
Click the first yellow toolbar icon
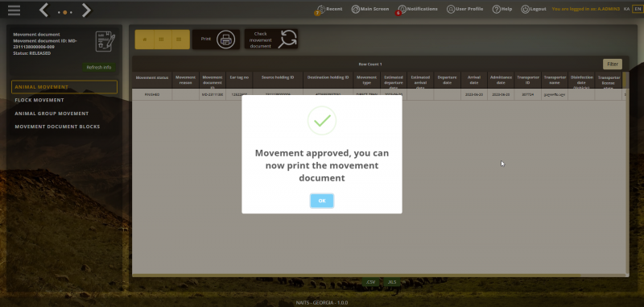point(145,39)
